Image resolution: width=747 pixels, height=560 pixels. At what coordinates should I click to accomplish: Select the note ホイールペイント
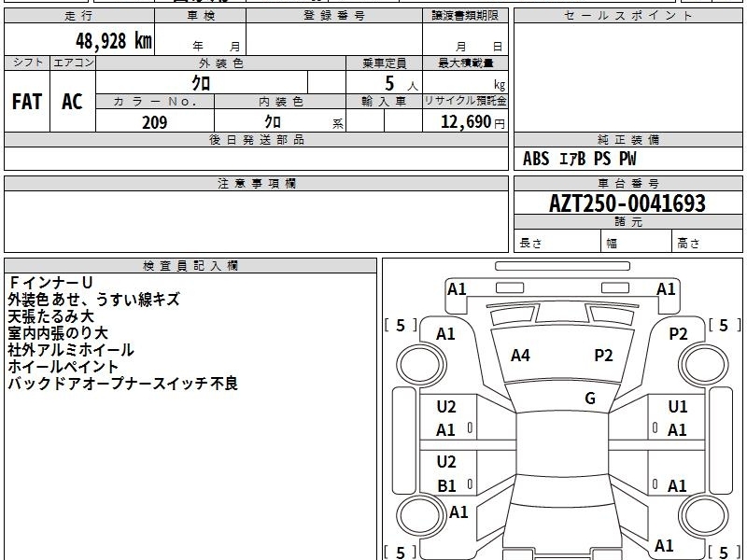point(63,367)
